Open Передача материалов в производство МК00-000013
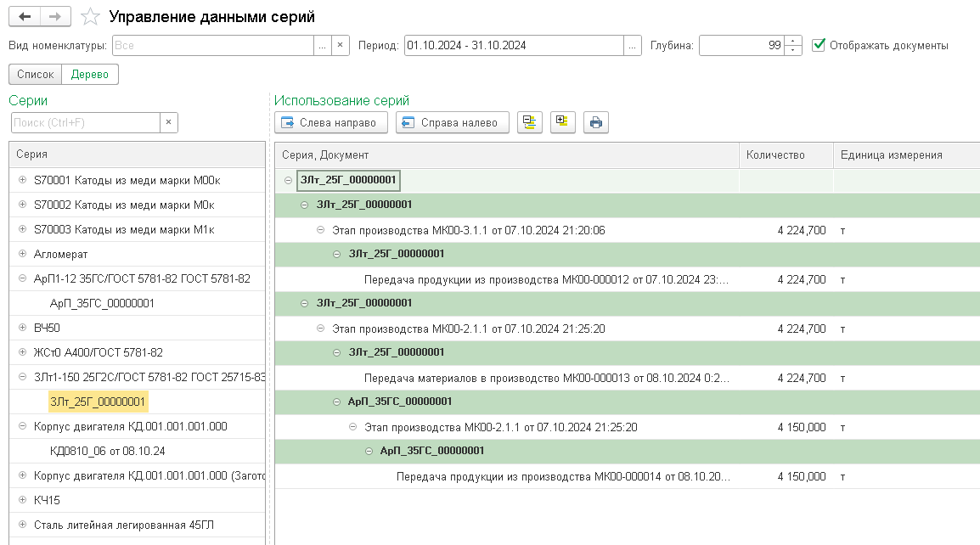Viewport: 980px width, 545px height. point(547,378)
